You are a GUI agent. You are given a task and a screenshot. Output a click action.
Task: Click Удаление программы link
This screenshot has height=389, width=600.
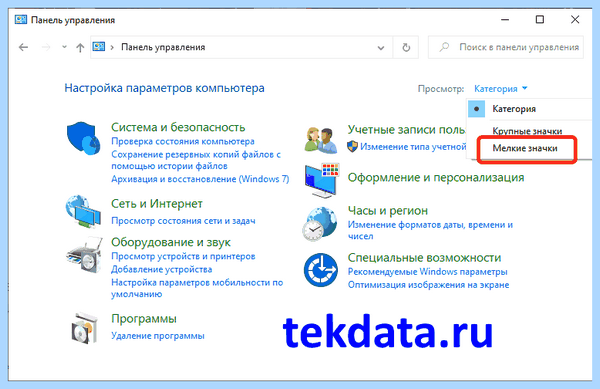(158, 335)
